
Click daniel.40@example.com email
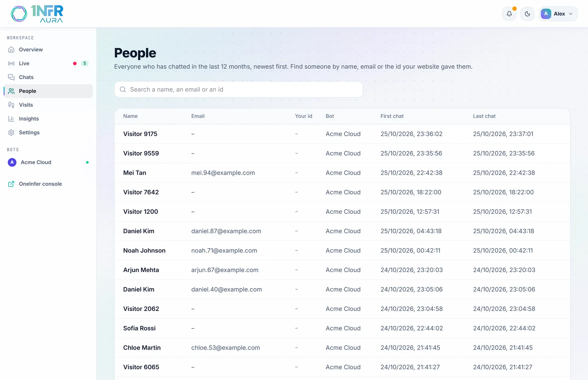226,290
